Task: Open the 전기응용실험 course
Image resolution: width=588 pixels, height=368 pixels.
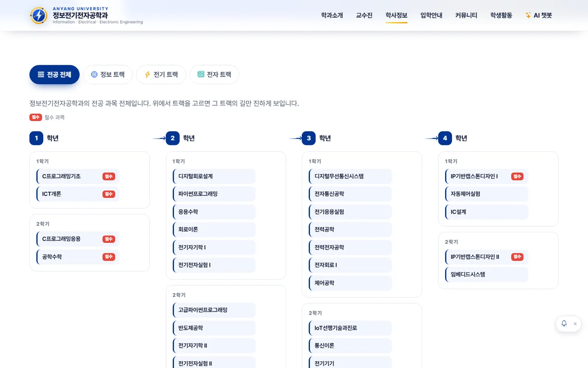Action: pyautogui.click(x=351, y=212)
